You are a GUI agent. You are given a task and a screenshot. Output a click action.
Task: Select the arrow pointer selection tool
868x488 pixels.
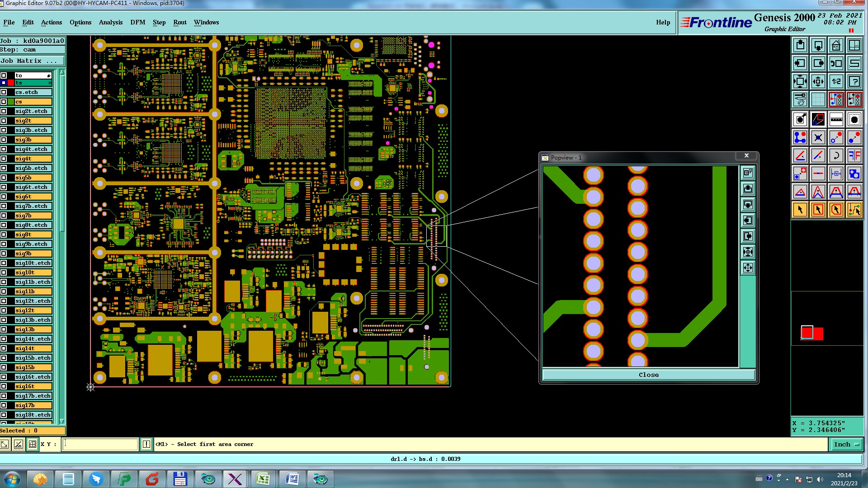(x=800, y=210)
